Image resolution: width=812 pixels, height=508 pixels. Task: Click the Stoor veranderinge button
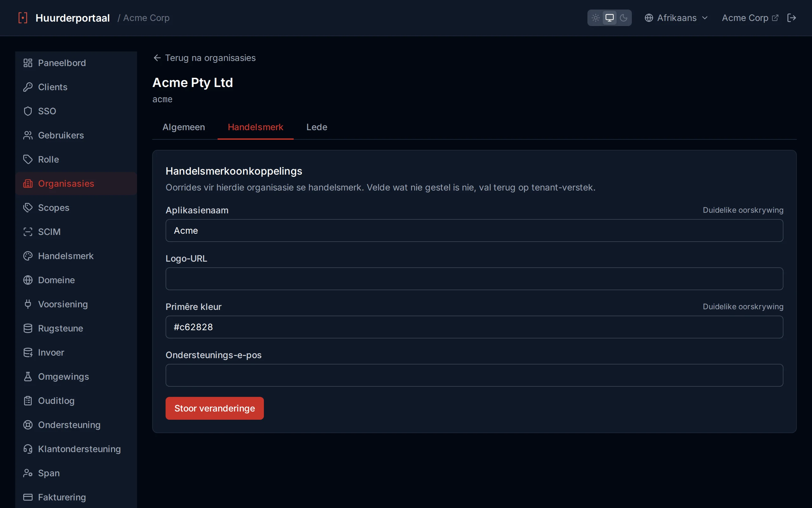coord(214,408)
